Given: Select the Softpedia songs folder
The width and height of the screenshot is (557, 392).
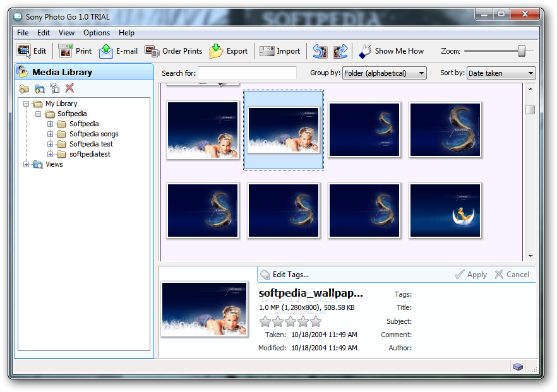Looking at the screenshot, I should [x=93, y=134].
